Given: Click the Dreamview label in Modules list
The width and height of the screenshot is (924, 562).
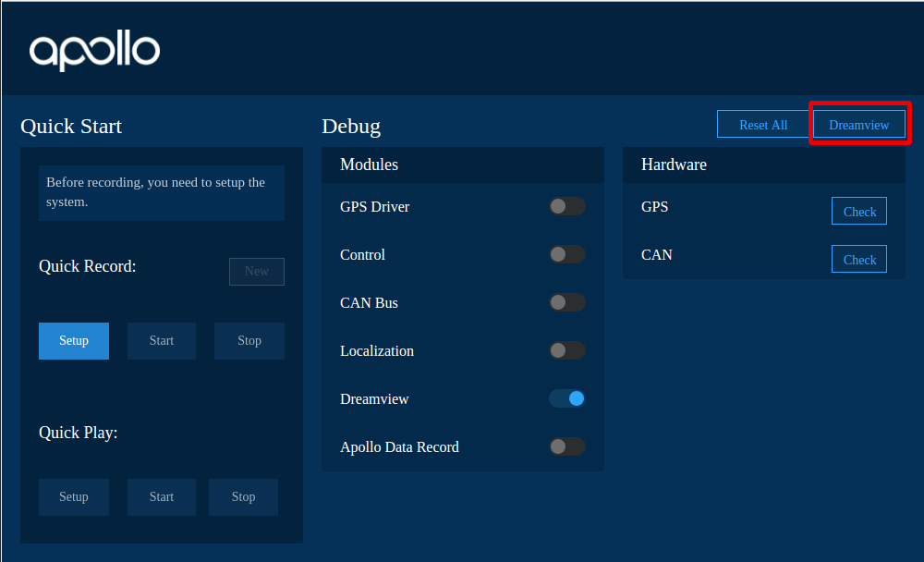Looking at the screenshot, I should click(374, 399).
